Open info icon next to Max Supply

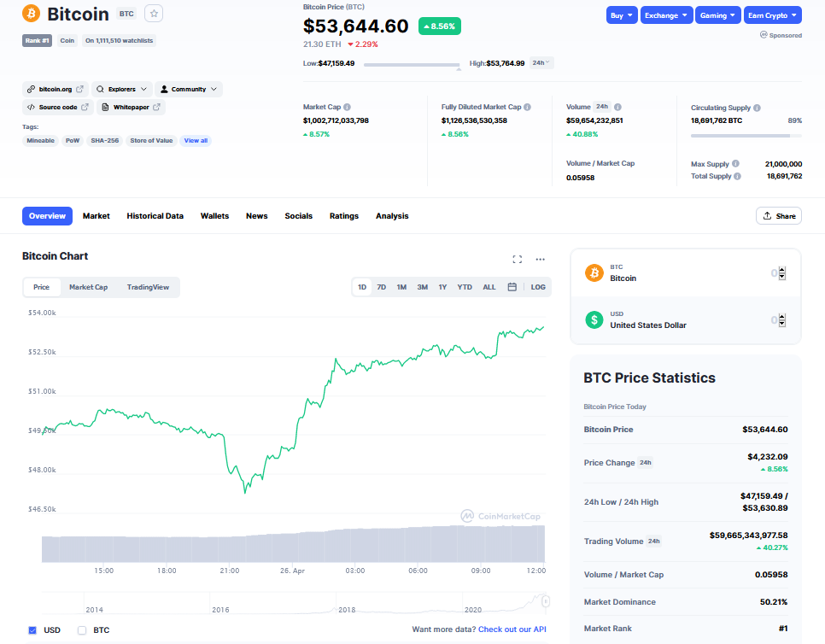coord(735,164)
